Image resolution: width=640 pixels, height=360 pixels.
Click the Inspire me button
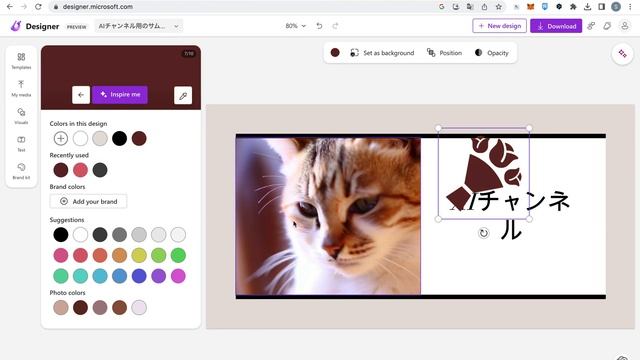tap(120, 95)
